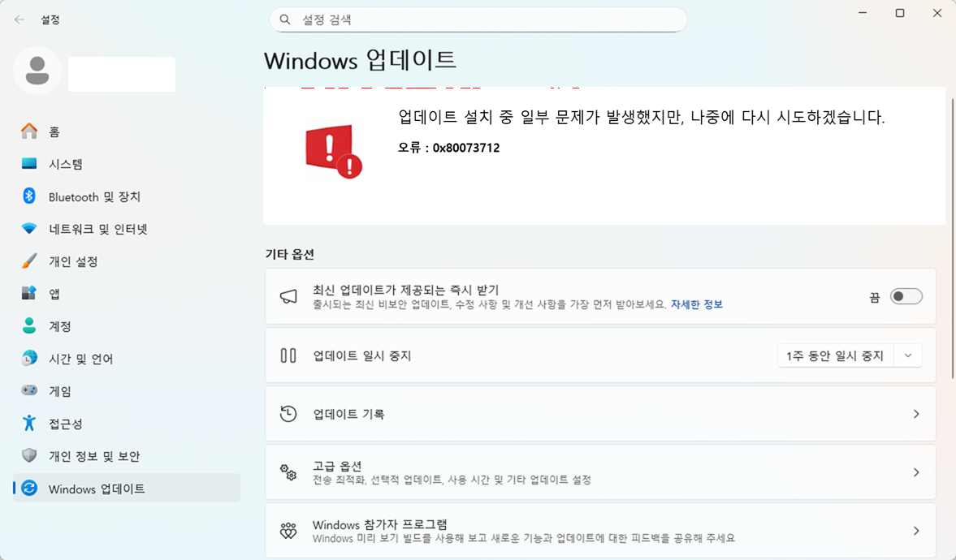The height and width of the screenshot is (560, 956).
Task: Click 시간 및 언어 label in sidebar
Action: point(81,359)
